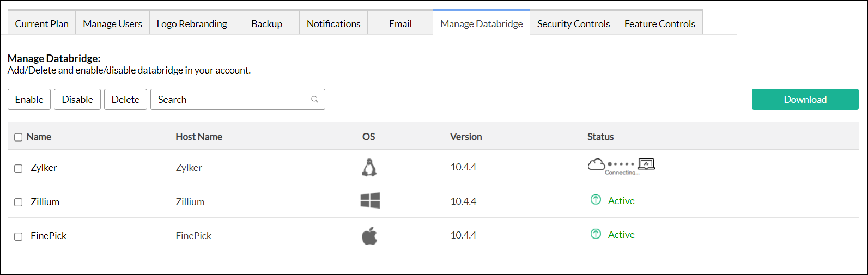Open the Security Controls tab

click(573, 24)
